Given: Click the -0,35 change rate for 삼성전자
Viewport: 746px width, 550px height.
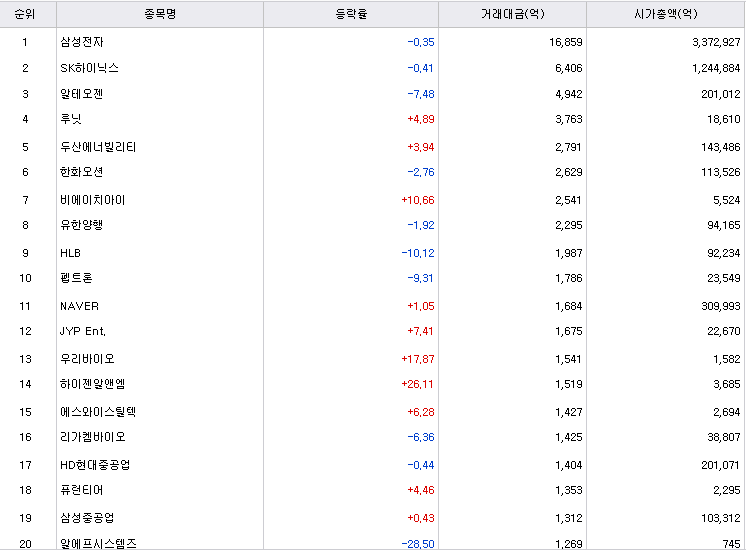Looking at the screenshot, I should click(421, 42).
